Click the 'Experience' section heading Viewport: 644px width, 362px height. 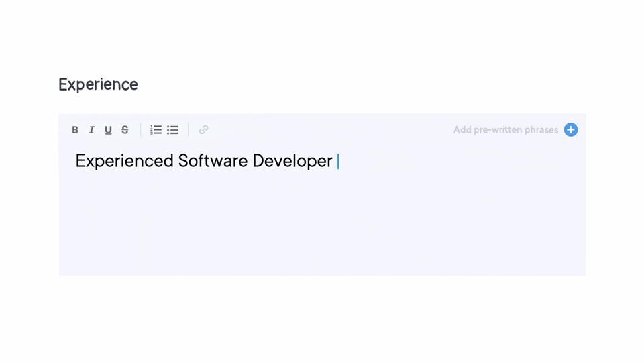click(x=98, y=84)
